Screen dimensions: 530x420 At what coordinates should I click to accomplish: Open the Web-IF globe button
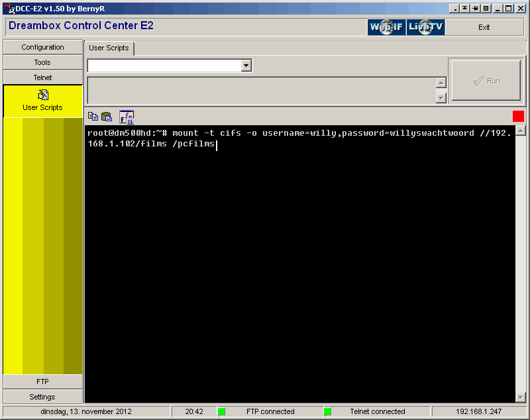pos(386,27)
